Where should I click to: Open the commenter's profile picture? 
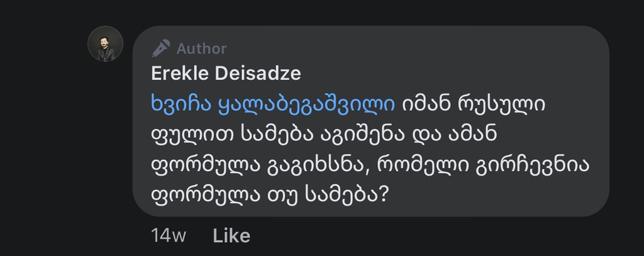(105, 44)
